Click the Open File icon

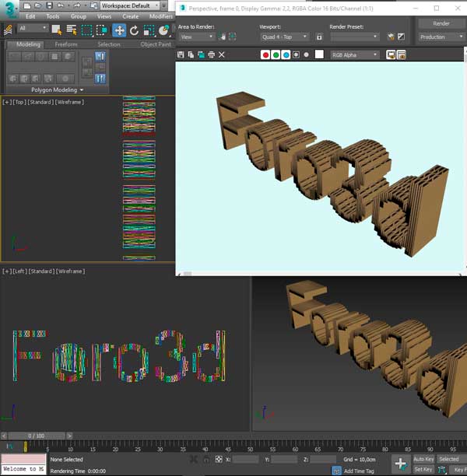(x=38, y=5)
